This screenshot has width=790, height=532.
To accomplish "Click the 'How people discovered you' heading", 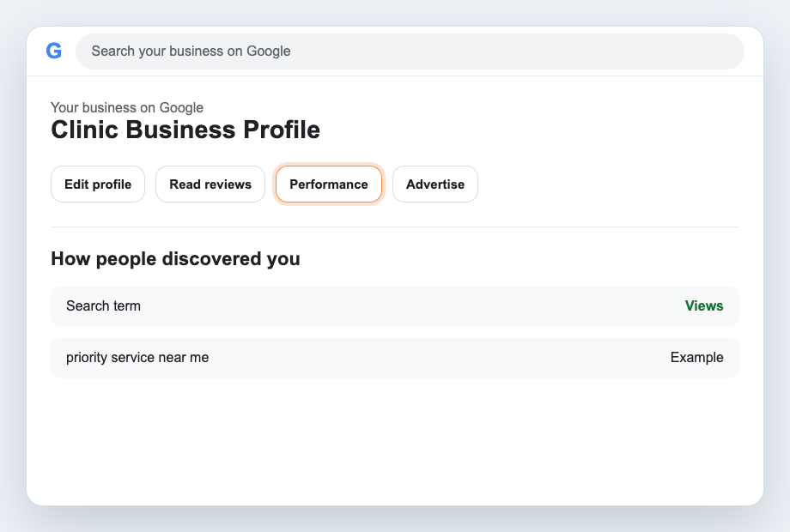I will 175,258.
